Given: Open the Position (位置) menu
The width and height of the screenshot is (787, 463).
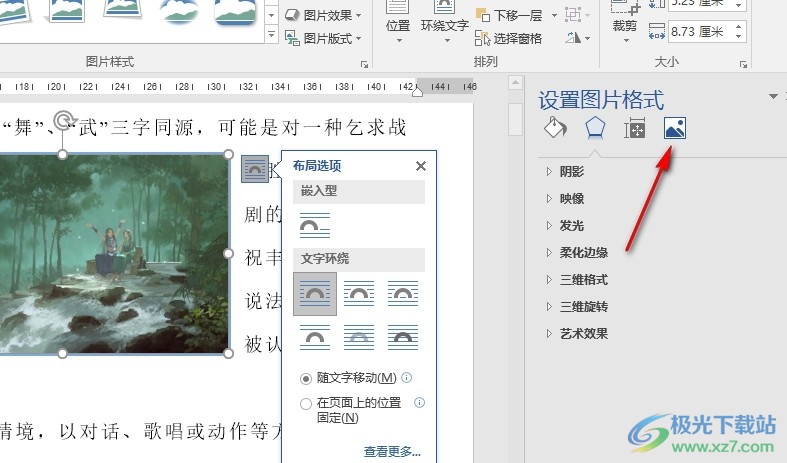Looking at the screenshot, I should click(x=398, y=23).
